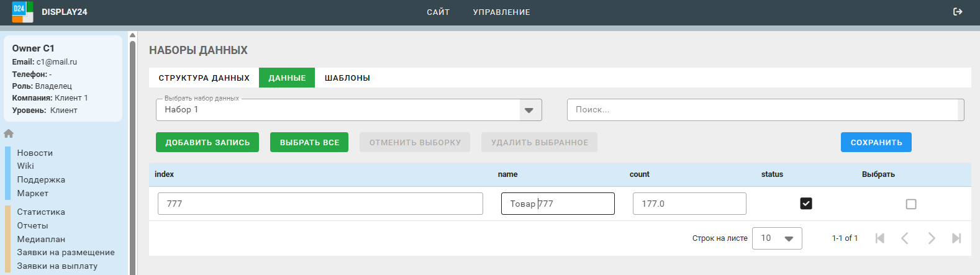980x275 pixels.
Task: Go to the previous page arrow
Action: (905, 238)
